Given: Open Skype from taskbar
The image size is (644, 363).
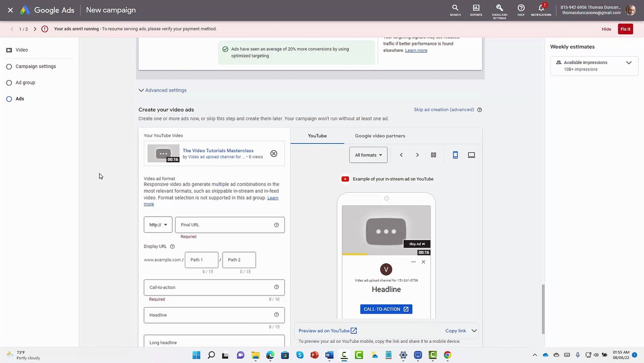Looking at the screenshot, I should click(300, 355).
